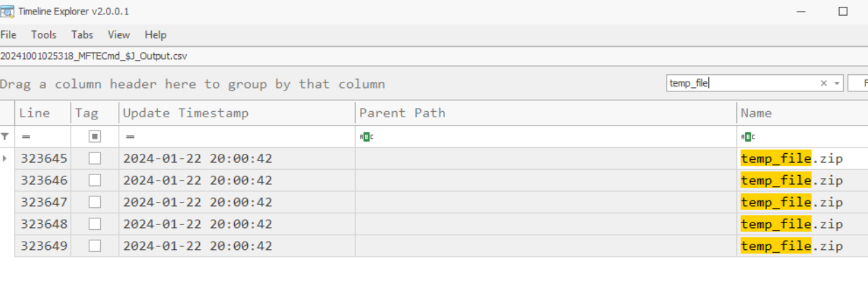Image resolution: width=868 pixels, height=300 pixels.
Task: Toggle the Tag filter row tri-state checkbox
Action: [x=95, y=137]
